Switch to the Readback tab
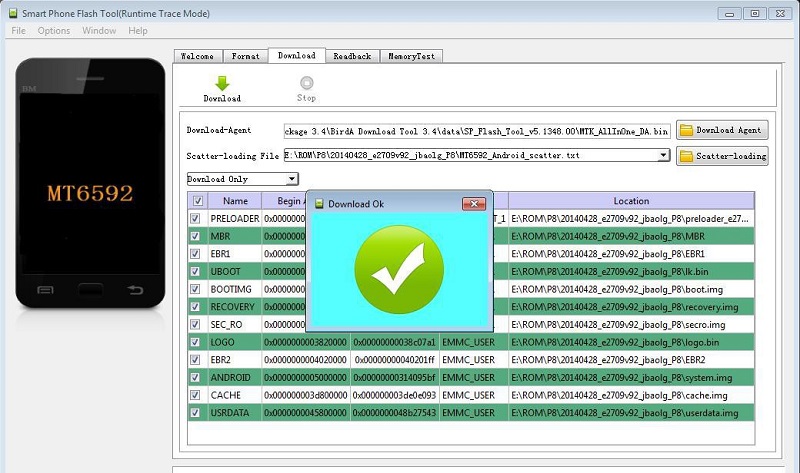 [352, 56]
